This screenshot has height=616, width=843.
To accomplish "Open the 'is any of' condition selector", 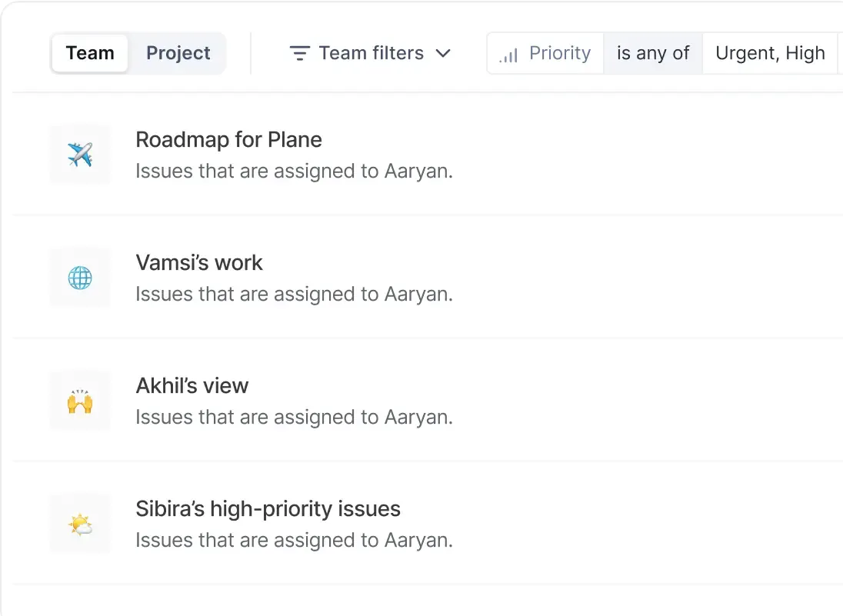I will pyautogui.click(x=652, y=53).
